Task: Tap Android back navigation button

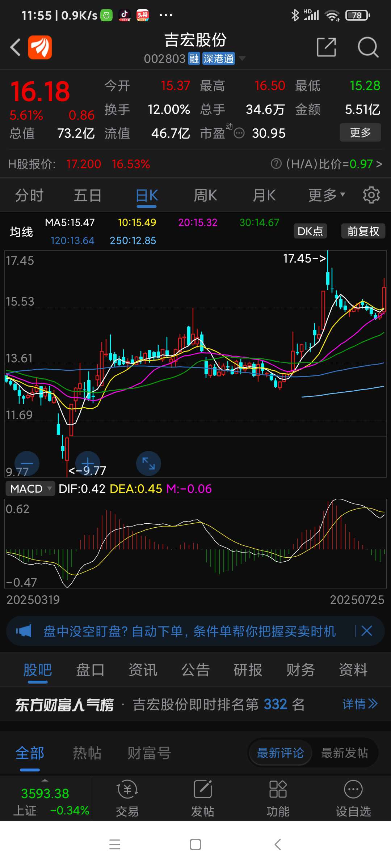Action: click(x=278, y=844)
